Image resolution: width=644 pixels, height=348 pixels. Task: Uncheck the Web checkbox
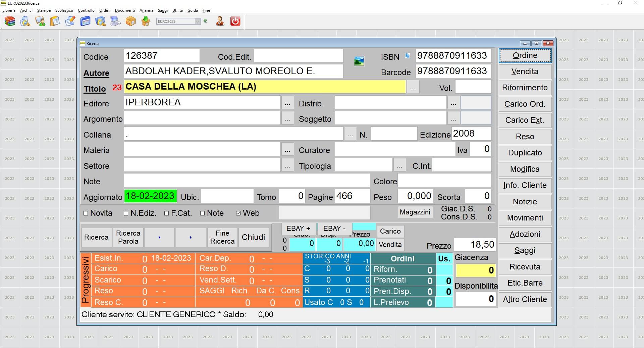point(238,213)
